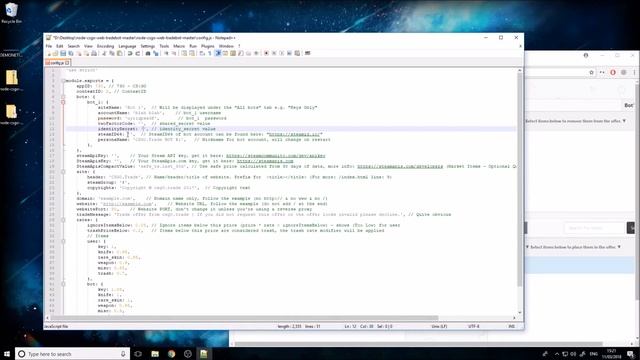Click the Save All toolbar icon
The width and height of the screenshot is (640, 360).
tap(71, 53)
